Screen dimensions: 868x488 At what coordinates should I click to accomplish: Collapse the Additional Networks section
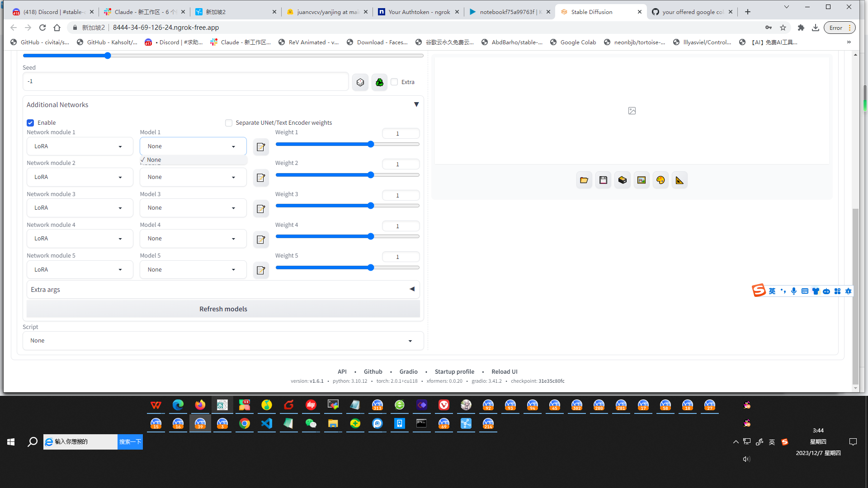tap(416, 104)
